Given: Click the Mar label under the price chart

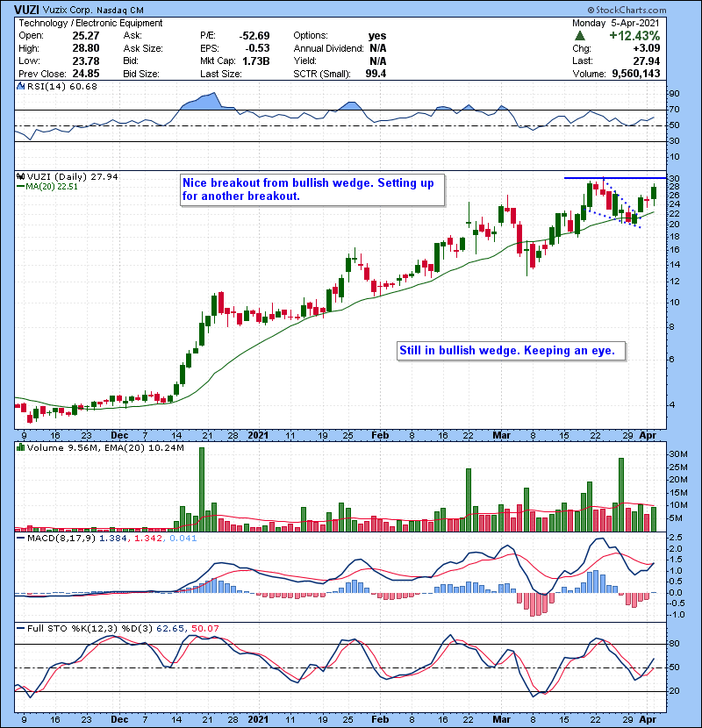Looking at the screenshot, I should click(501, 435).
